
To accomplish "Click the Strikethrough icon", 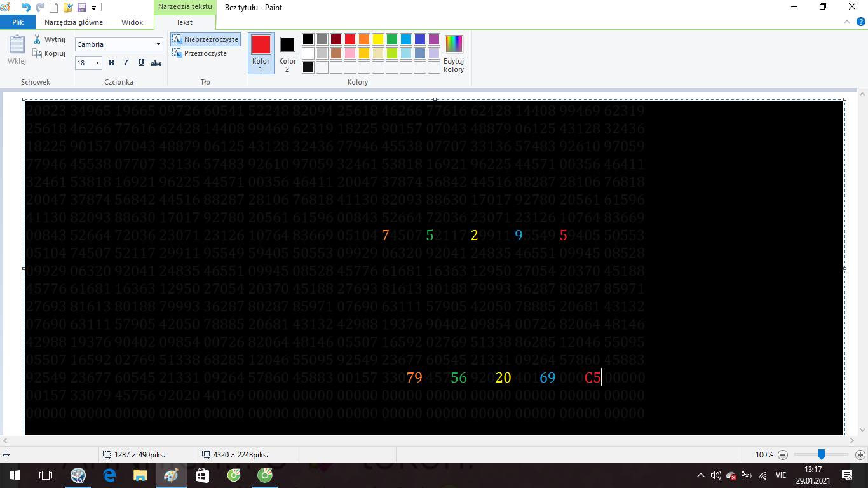I will (x=156, y=63).
